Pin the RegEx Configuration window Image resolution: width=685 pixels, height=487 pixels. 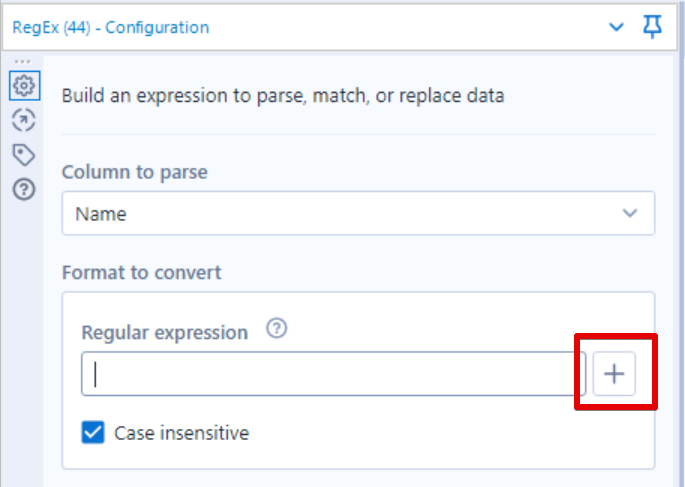coord(652,27)
